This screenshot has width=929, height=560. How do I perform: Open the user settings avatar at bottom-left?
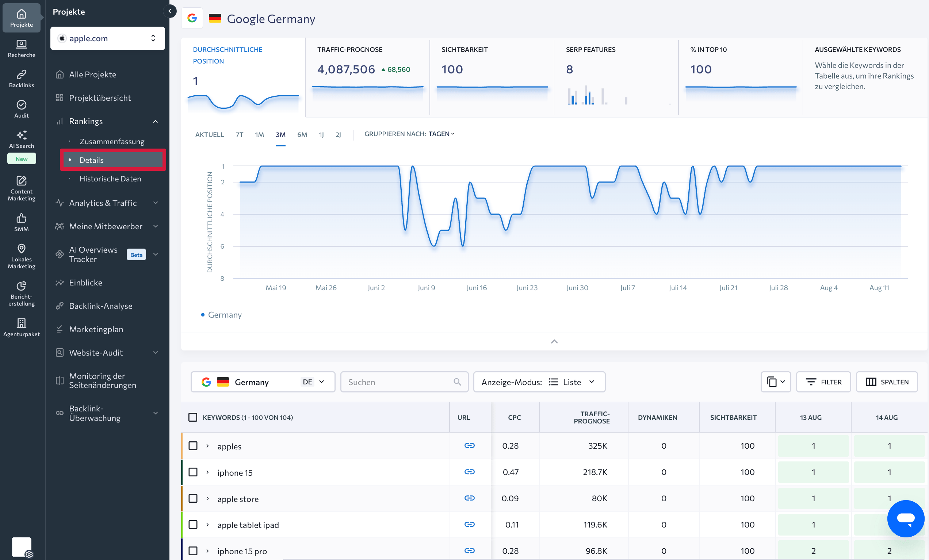click(x=22, y=547)
